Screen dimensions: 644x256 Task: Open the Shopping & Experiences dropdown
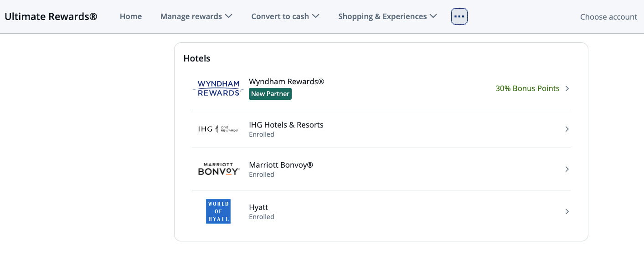tap(387, 16)
